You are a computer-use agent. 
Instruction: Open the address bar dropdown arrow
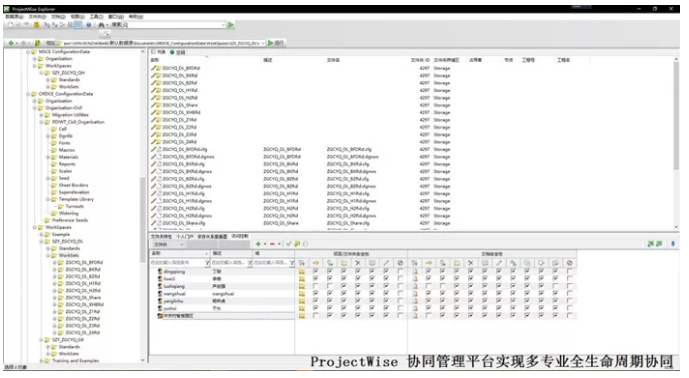coord(263,43)
